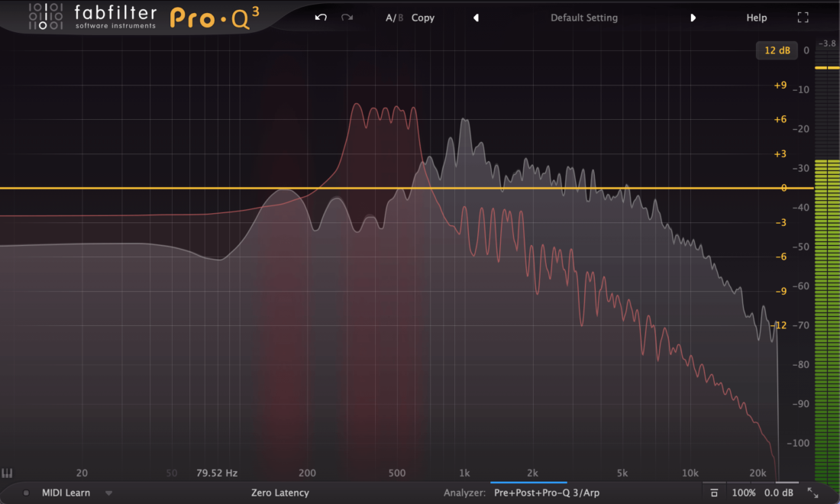This screenshot has width=840, height=504.
Task: Enter full screen mode icon
Action: pos(803,18)
